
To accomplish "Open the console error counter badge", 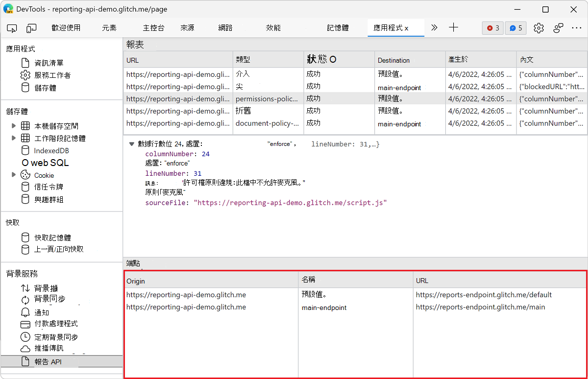I will point(492,28).
